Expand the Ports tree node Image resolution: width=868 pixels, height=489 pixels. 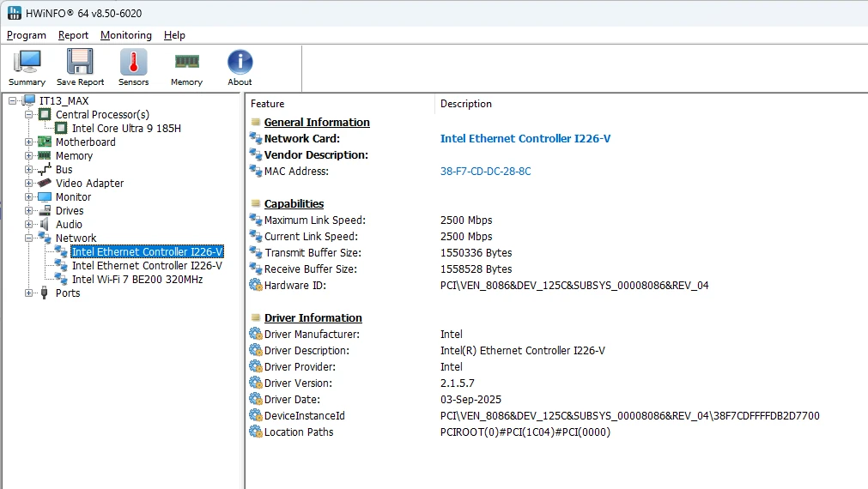(29, 293)
